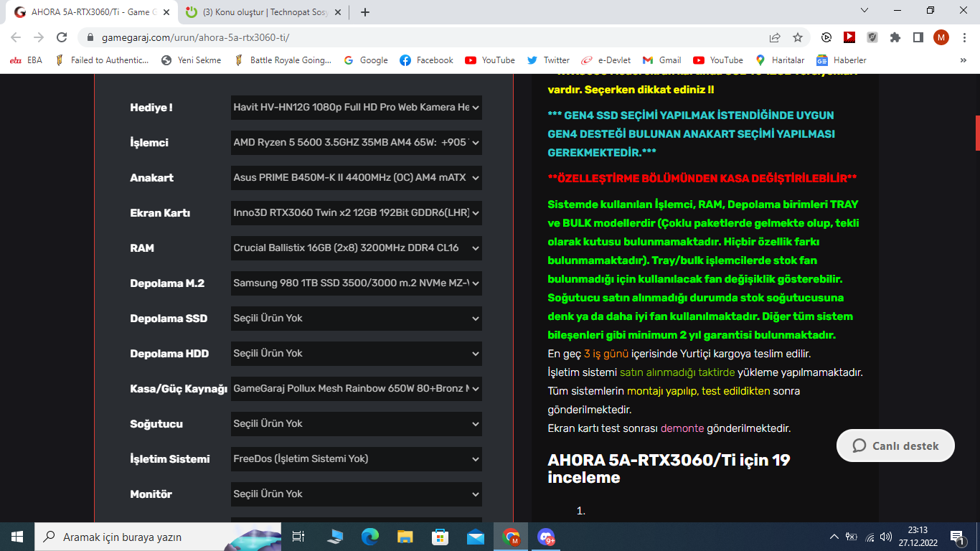This screenshot has height=551, width=980.
Task: Open the clock and date in the taskbar
Action: 918,537
